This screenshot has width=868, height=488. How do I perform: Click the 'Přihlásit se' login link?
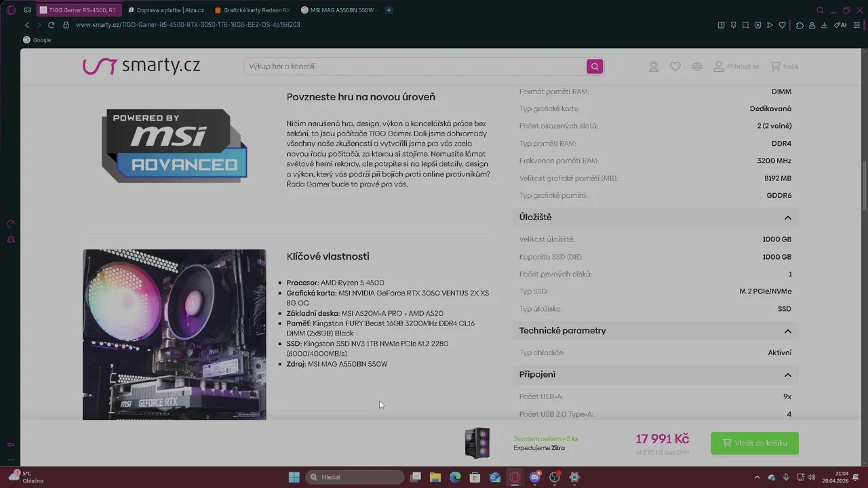pyautogui.click(x=736, y=66)
